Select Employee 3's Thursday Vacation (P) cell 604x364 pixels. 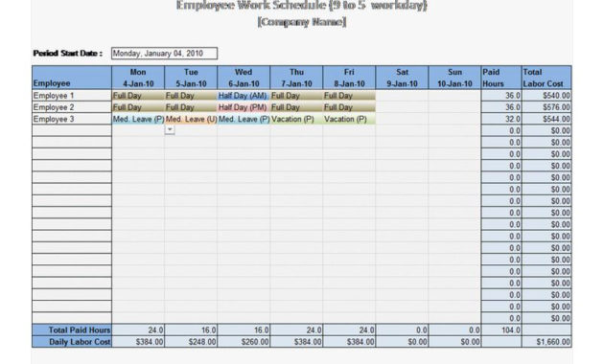(296, 119)
